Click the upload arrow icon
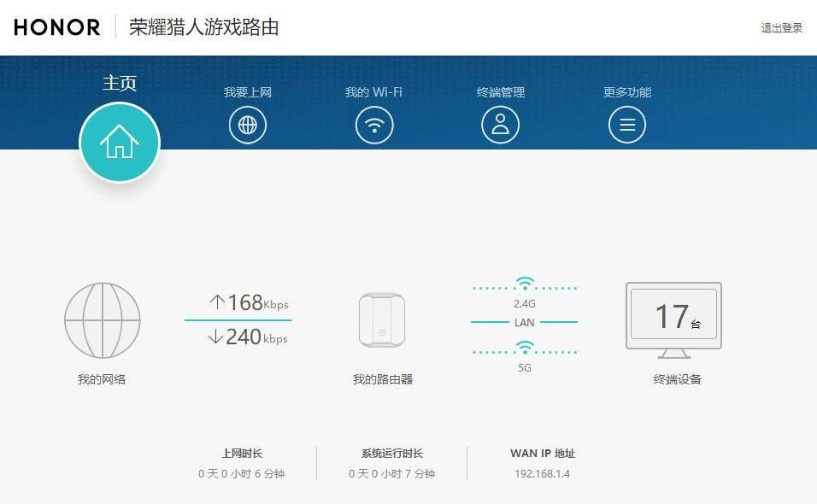This screenshot has height=504, width=817. tap(217, 302)
